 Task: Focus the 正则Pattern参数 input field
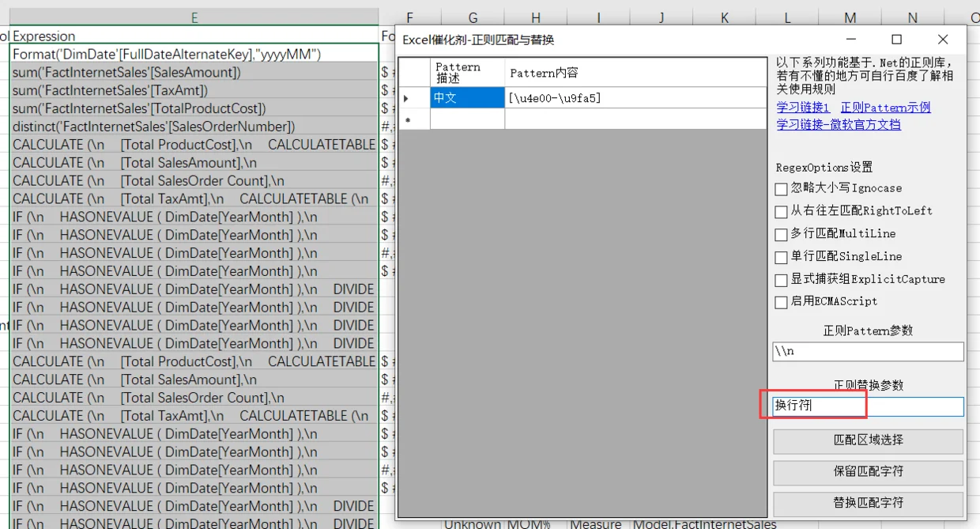click(x=868, y=351)
